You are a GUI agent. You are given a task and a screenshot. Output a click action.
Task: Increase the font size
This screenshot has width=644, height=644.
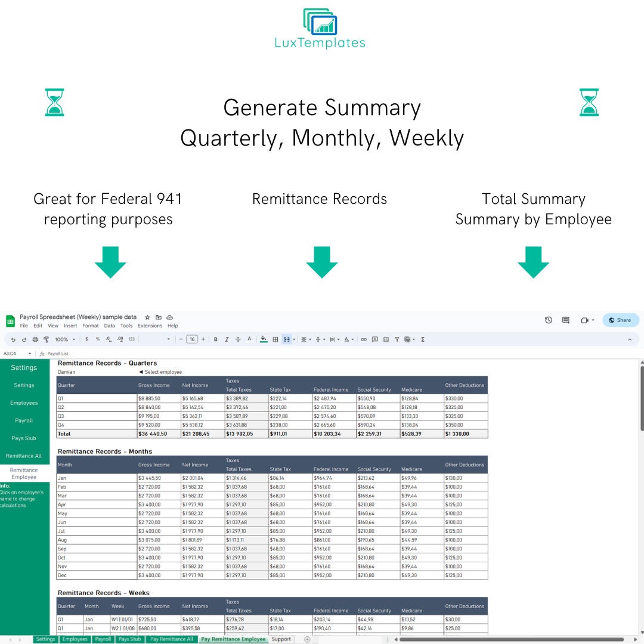pyautogui.click(x=203, y=339)
